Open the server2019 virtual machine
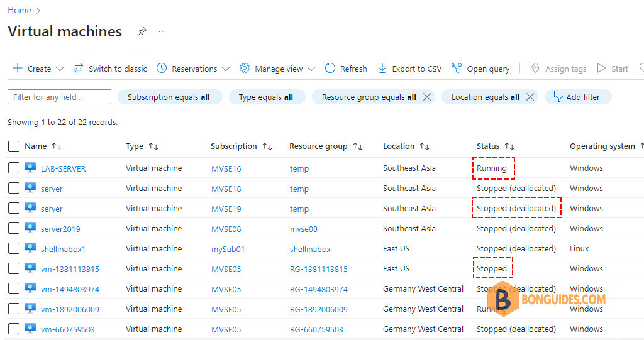644x340 pixels. (x=60, y=229)
